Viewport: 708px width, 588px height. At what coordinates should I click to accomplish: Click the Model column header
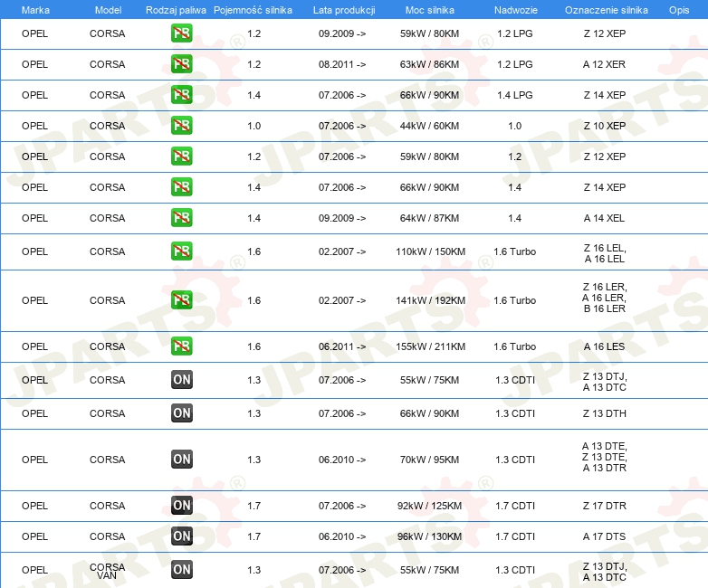(108, 10)
